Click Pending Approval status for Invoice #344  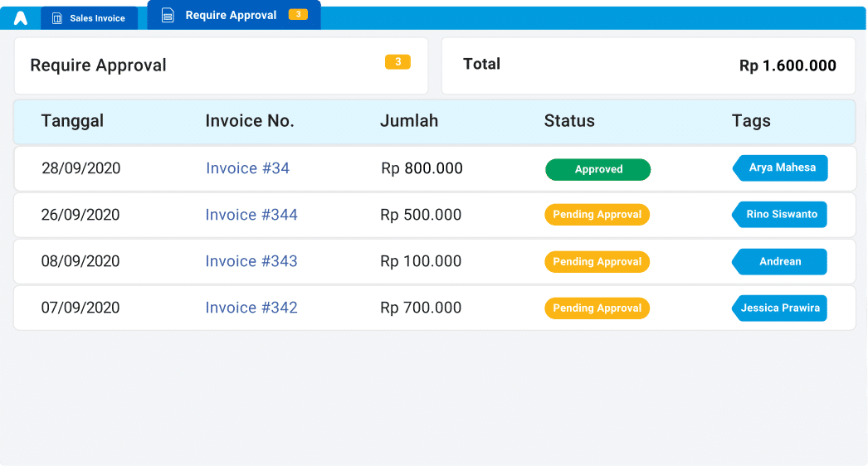coord(597,215)
